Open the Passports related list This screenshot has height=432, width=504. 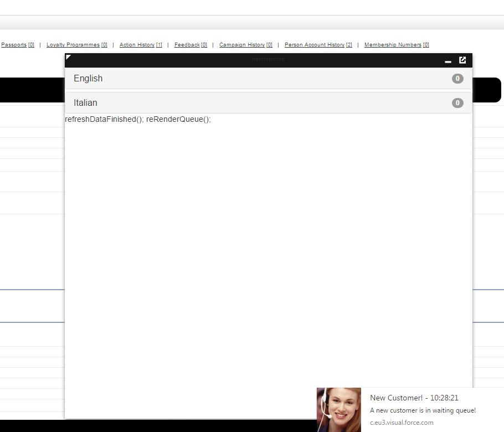coord(14,45)
